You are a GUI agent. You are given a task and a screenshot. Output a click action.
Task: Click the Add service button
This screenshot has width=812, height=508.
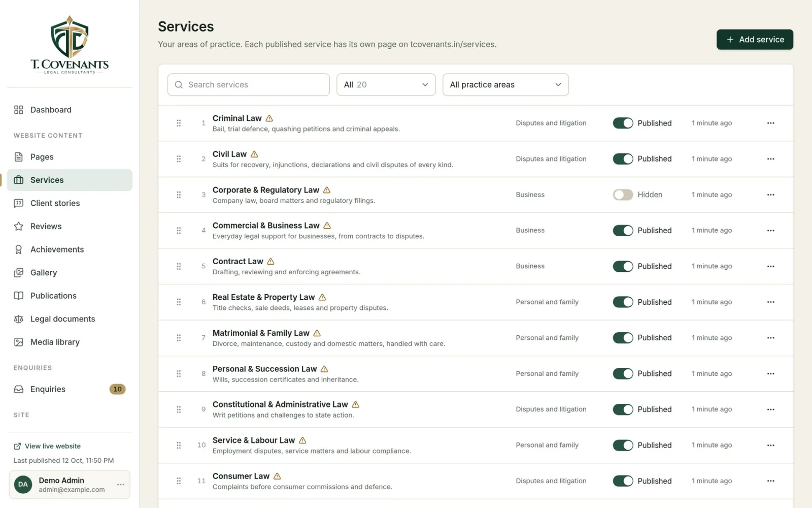click(755, 40)
